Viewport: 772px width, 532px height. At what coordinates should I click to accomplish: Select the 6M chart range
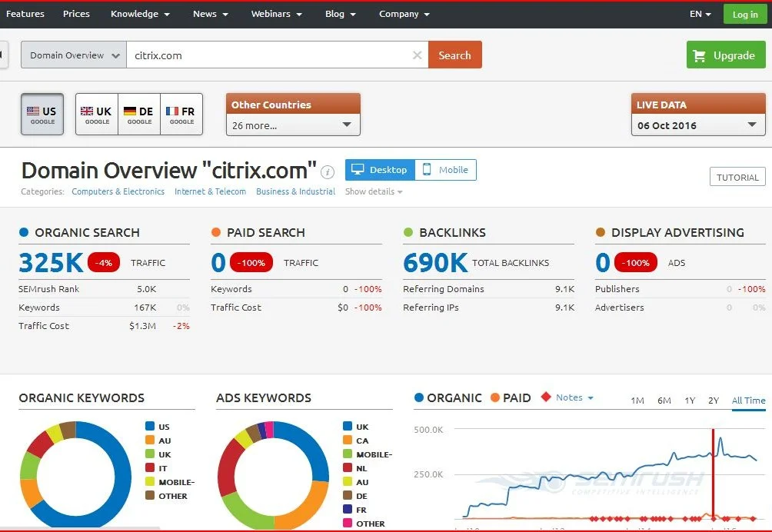point(664,401)
